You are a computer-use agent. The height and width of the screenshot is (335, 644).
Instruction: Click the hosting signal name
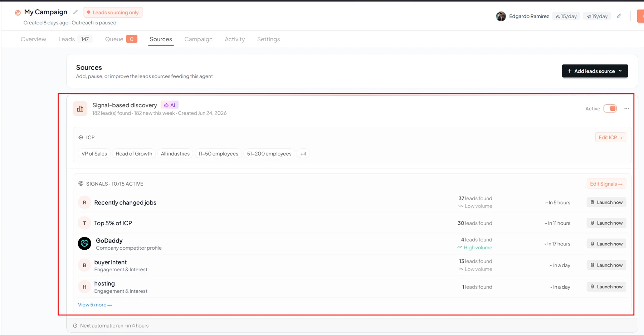(x=104, y=283)
